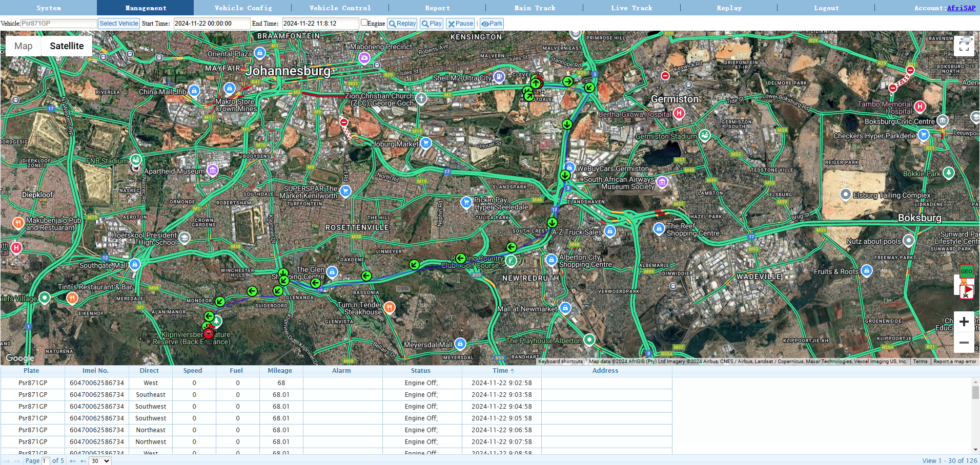Zoom out on the map
This screenshot has width=980, height=465.
coord(964,343)
